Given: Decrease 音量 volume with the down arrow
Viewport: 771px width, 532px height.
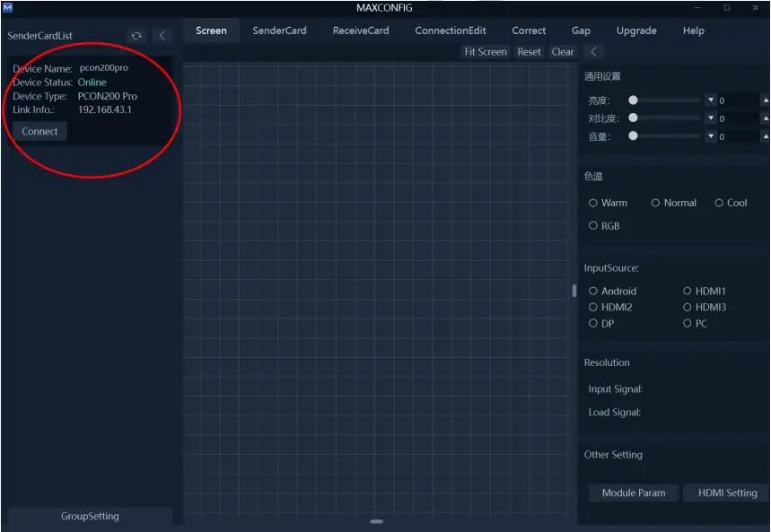Looking at the screenshot, I should (x=711, y=135).
